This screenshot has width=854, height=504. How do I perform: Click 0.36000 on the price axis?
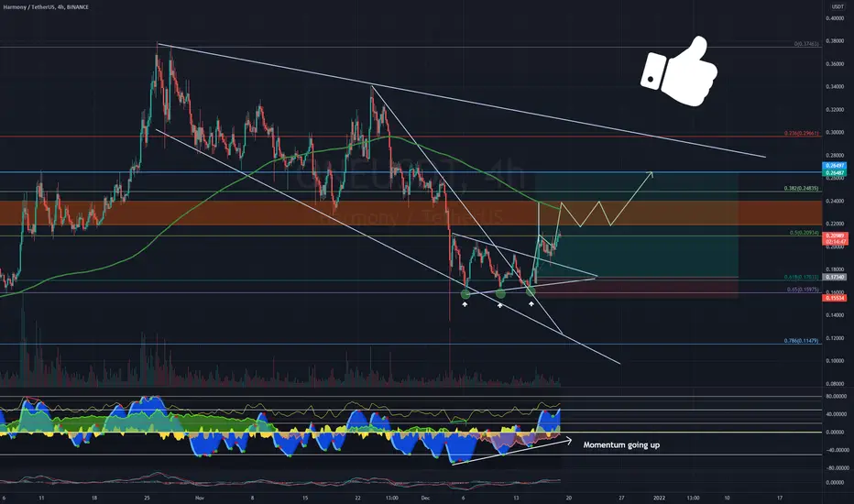click(x=835, y=64)
